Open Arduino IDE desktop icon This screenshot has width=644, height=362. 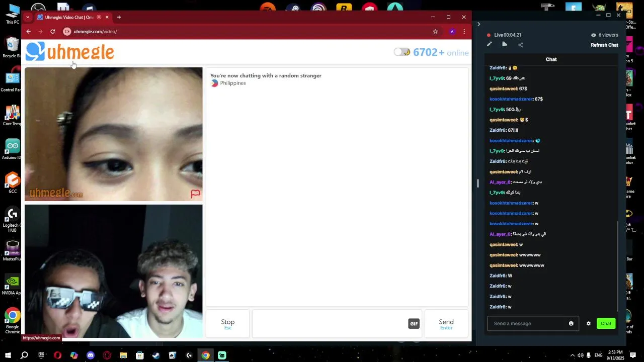pos(12,149)
